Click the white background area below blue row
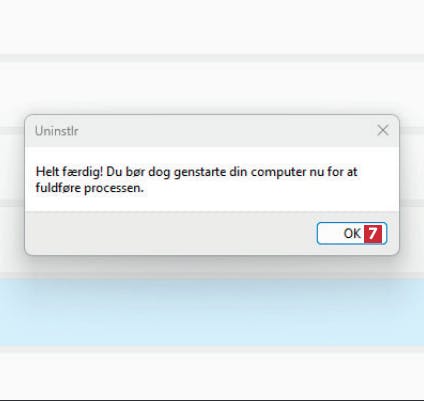The width and height of the screenshot is (424, 401). pos(212,375)
